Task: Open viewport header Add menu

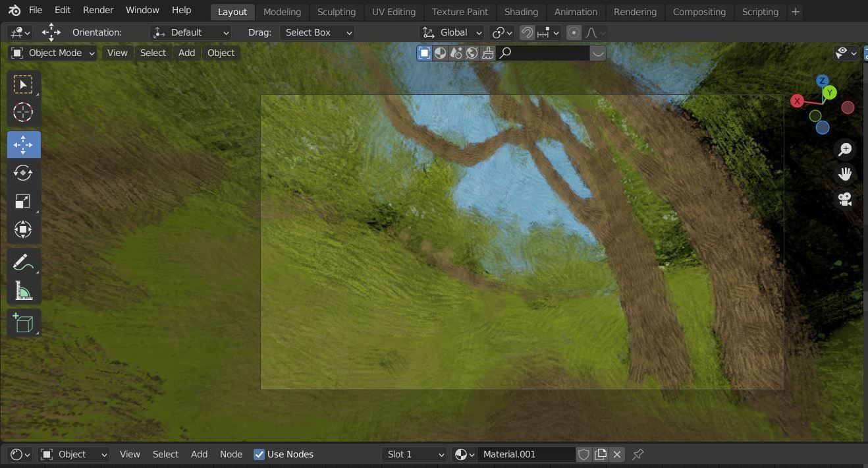Action: click(x=186, y=53)
